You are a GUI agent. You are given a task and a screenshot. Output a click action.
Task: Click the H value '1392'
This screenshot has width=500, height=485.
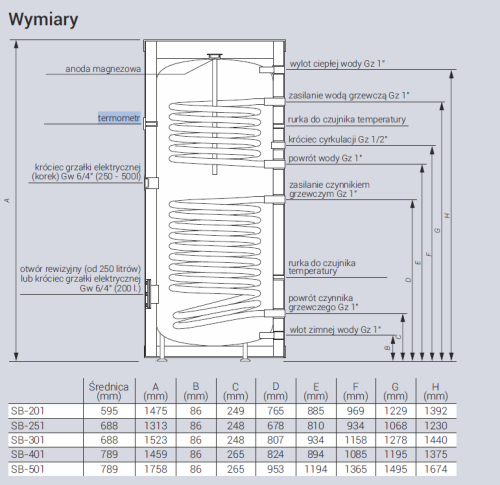click(436, 411)
